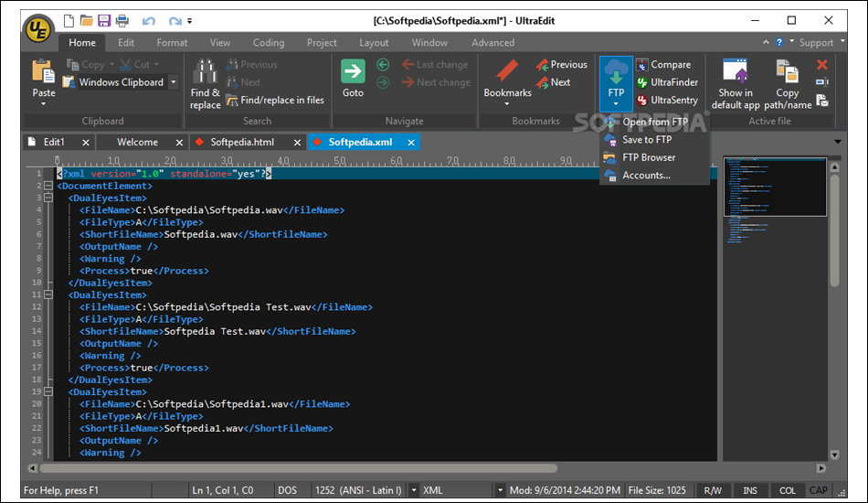The width and height of the screenshot is (868, 503).
Task: Switch to the Format ribbon tab
Action: pos(172,43)
